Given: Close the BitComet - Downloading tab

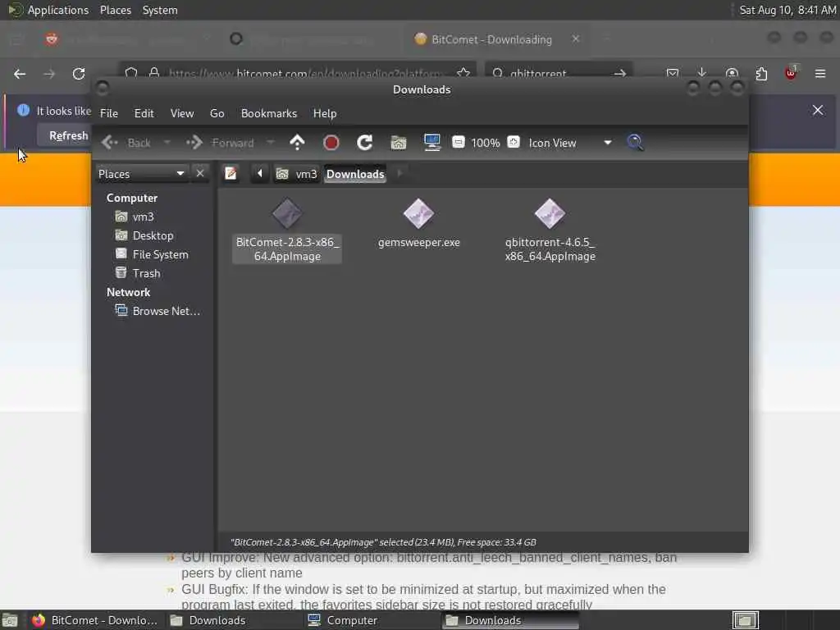Looking at the screenshot, I should coord(575,39).
